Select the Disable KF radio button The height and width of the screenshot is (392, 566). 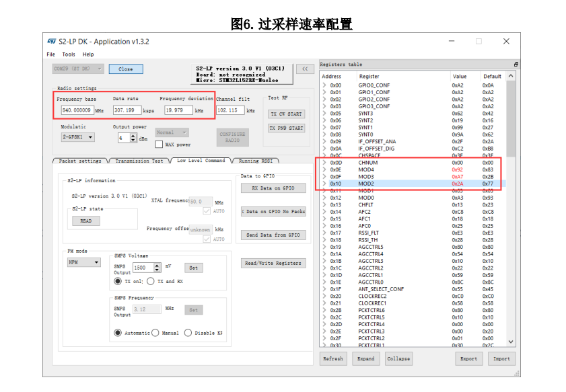188,333
